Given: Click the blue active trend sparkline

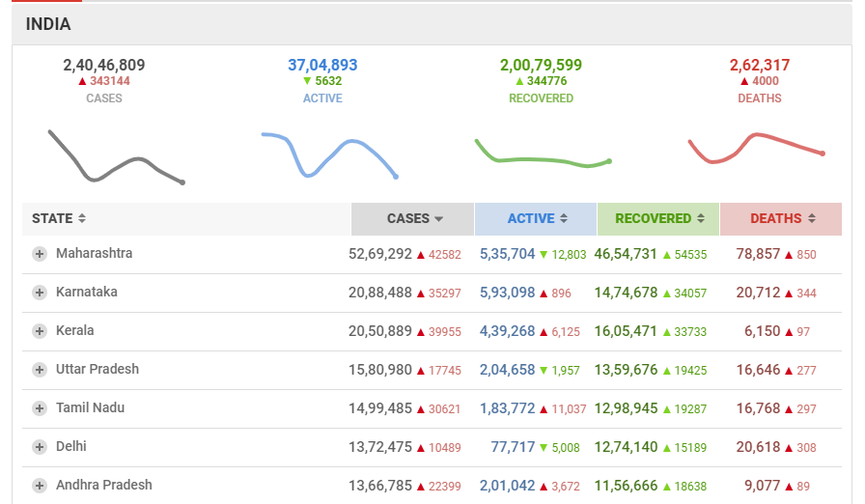Looking at the screenshot, I should tap(329, 154).
